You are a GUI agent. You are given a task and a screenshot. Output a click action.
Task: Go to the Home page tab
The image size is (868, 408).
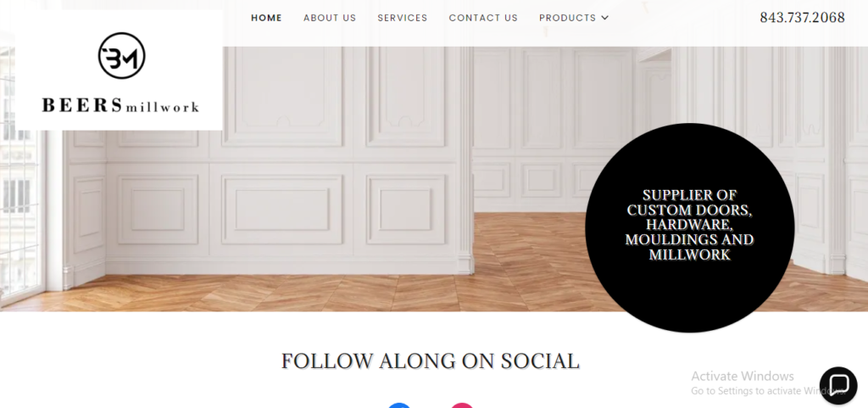point(266,18)
